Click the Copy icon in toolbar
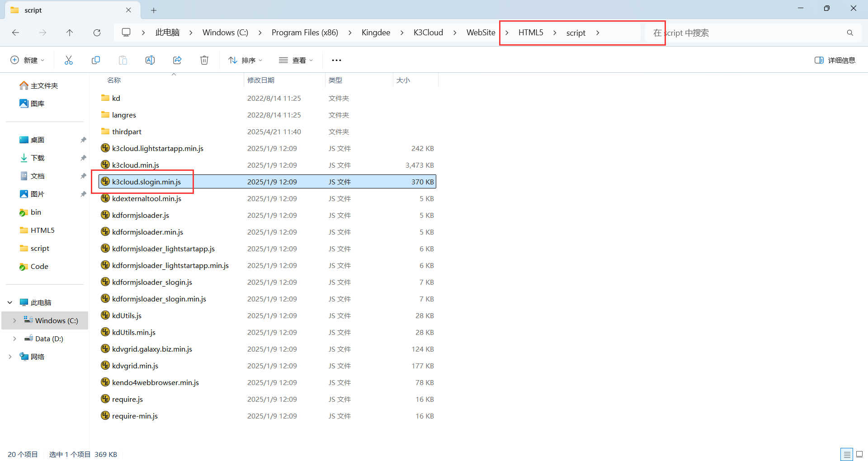Screen dimensions: 868x461 click(96, 60)
